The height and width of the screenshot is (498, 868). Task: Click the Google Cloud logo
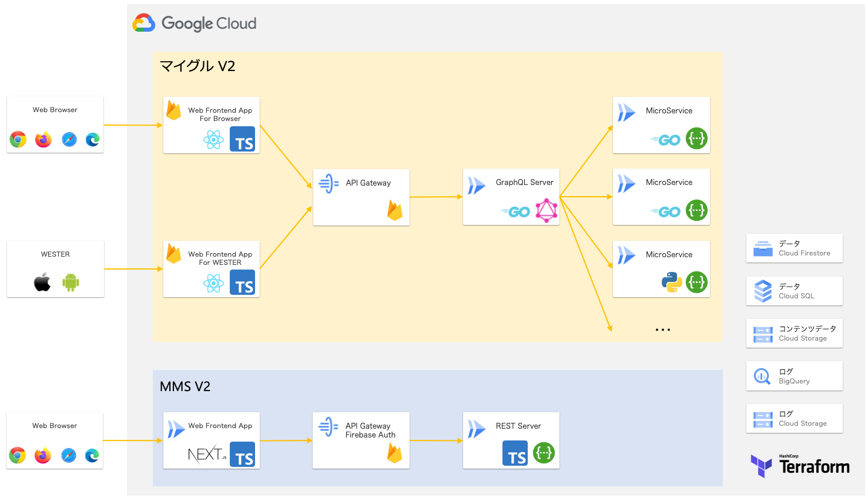pyautogui.click(x=195, y=23)
